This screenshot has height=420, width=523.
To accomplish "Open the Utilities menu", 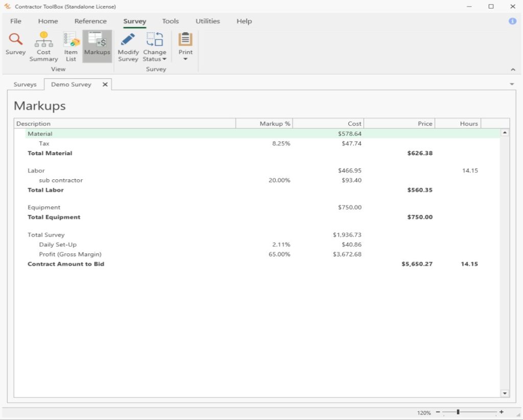I will coord(207,21).
